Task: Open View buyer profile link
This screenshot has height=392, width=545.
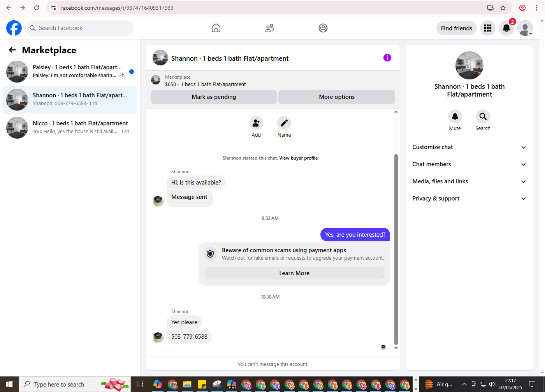Action: 299,158
